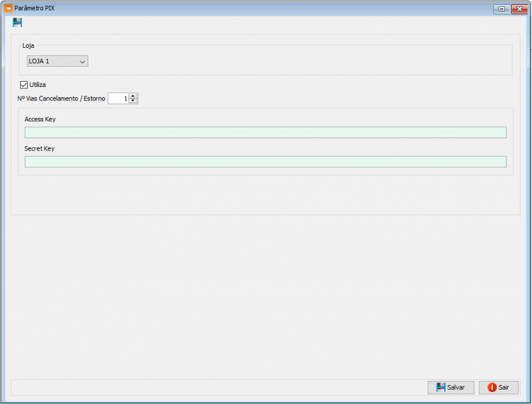Click the Access Key label
532x404 pixels.
click(x=40, y=119)
